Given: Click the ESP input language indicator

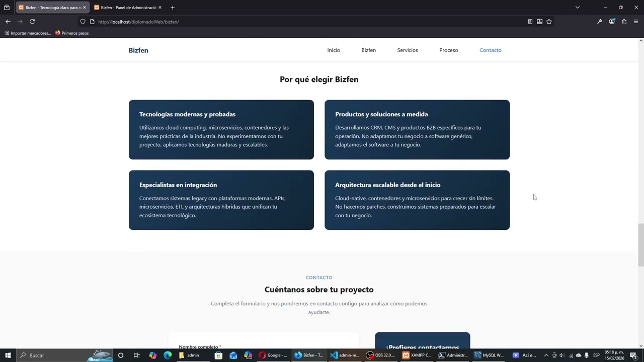Looking at the screenshot, I should [x=596, y=355].
